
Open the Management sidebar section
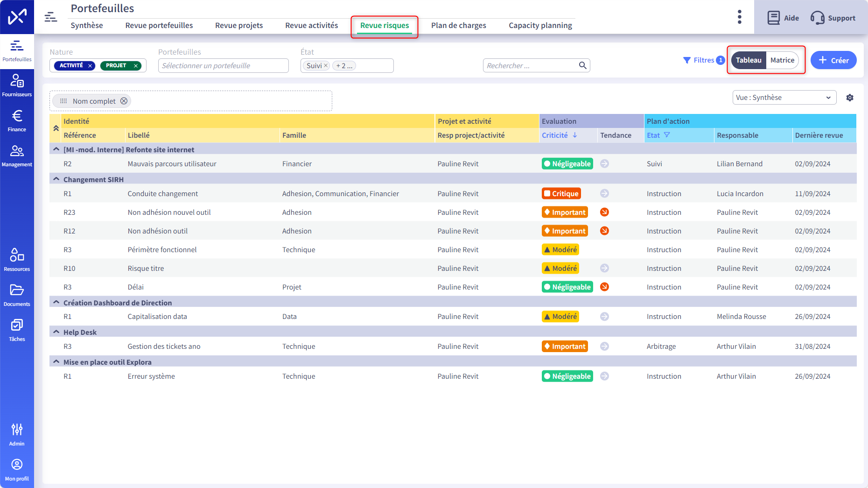tap(17, 156)
